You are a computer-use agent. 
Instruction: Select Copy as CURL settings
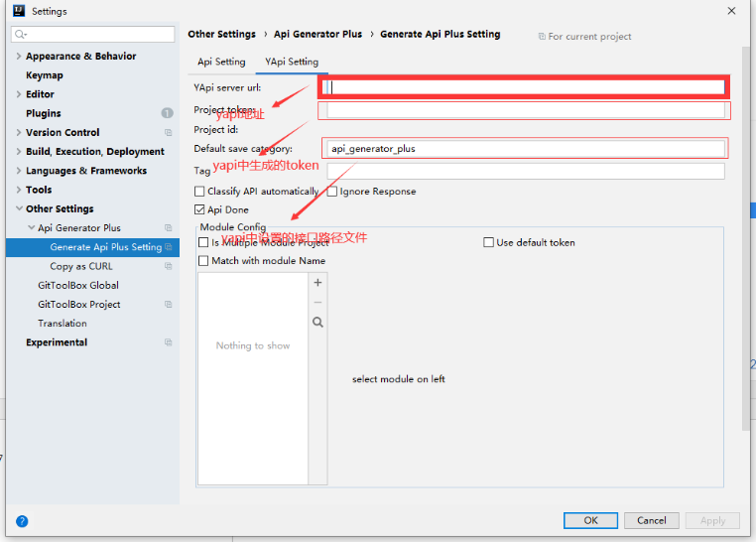[x=81, y=266]
